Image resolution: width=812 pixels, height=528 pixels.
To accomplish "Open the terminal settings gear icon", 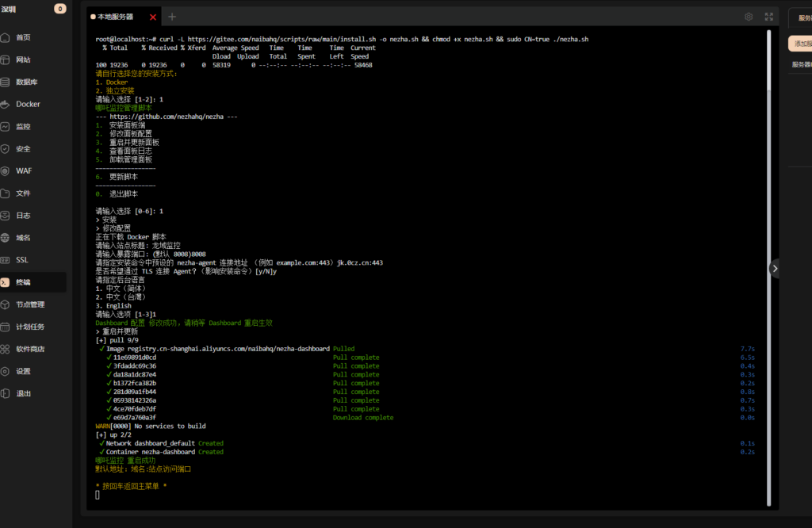I will click(x=749, y=17).
